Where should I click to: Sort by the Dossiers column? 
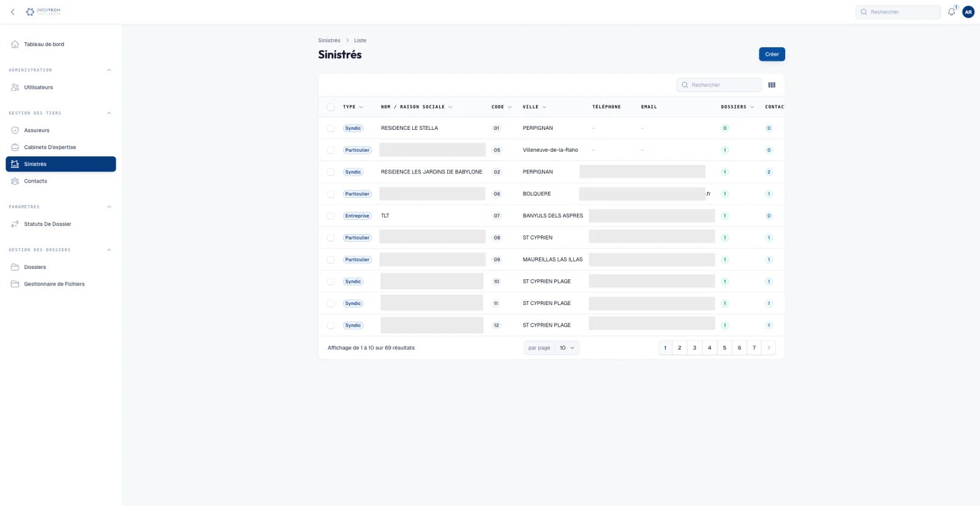click(737, 107)
